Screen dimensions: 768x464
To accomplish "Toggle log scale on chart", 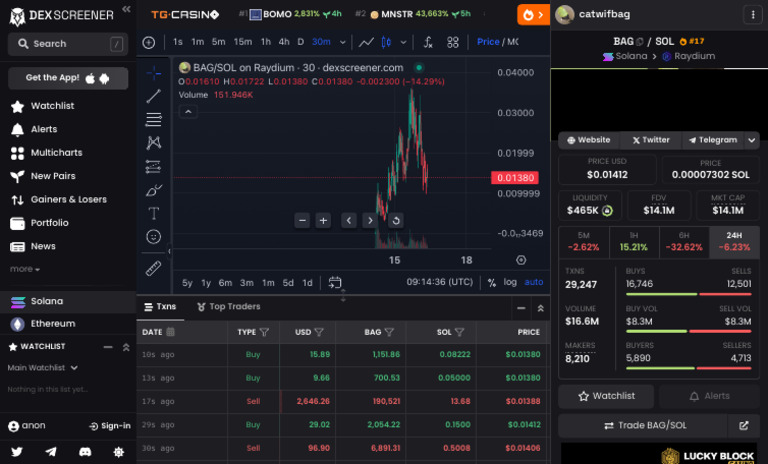I will [x=510, y=282].
